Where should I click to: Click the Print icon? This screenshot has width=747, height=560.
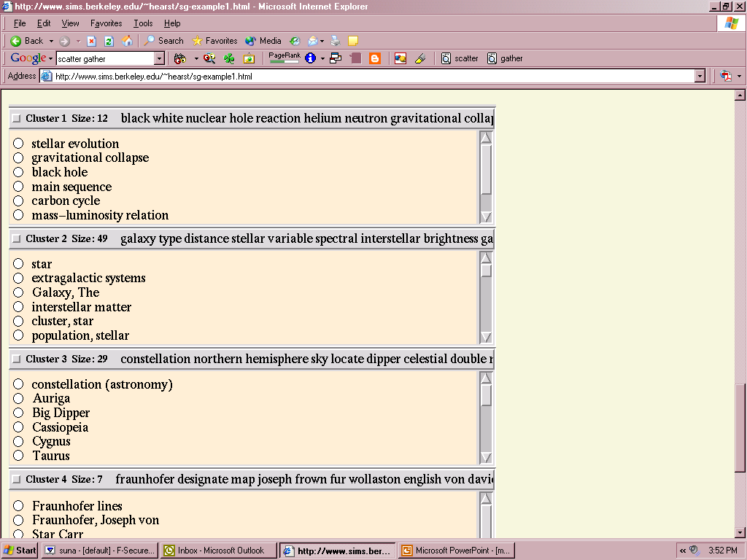coord(336,41)
